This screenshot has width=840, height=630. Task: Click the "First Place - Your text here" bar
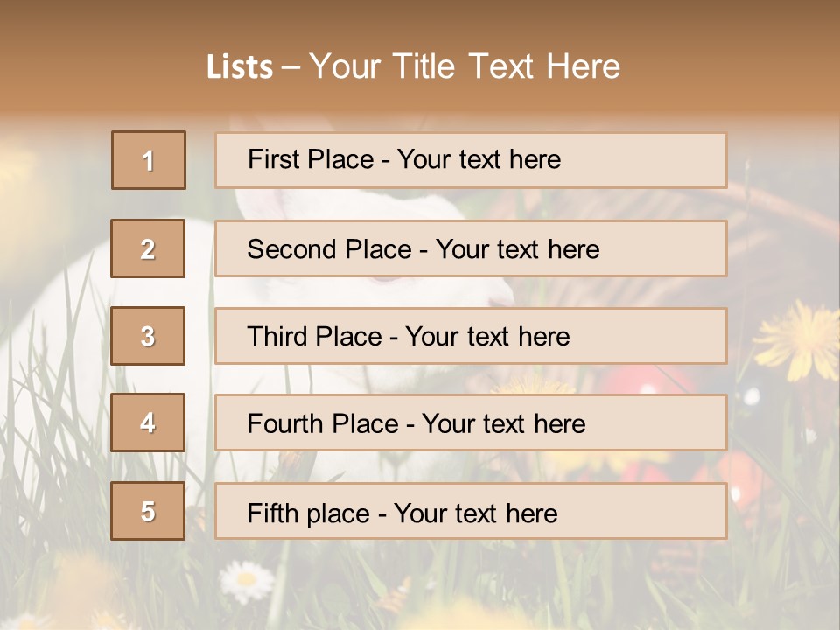(x=471, y=160)
